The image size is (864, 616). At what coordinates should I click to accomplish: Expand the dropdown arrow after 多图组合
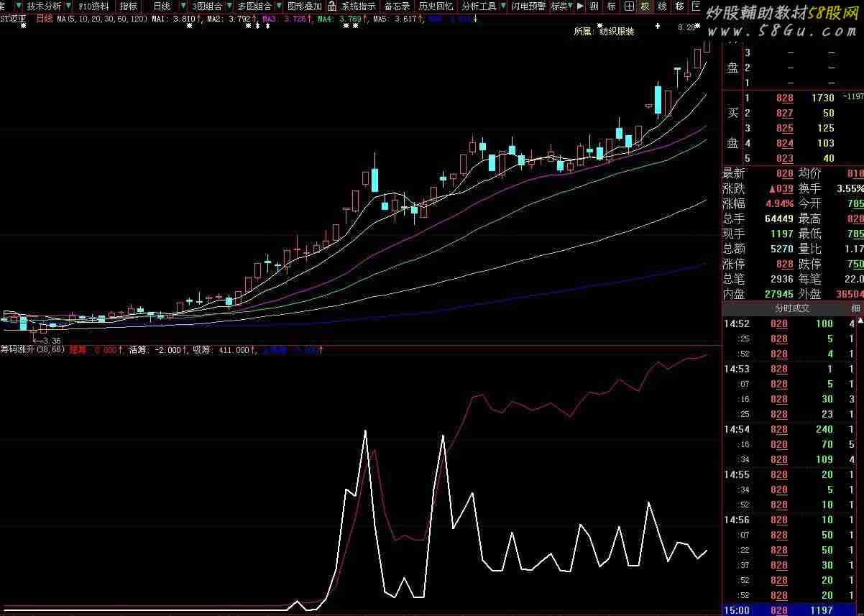[x=277, y=6]
